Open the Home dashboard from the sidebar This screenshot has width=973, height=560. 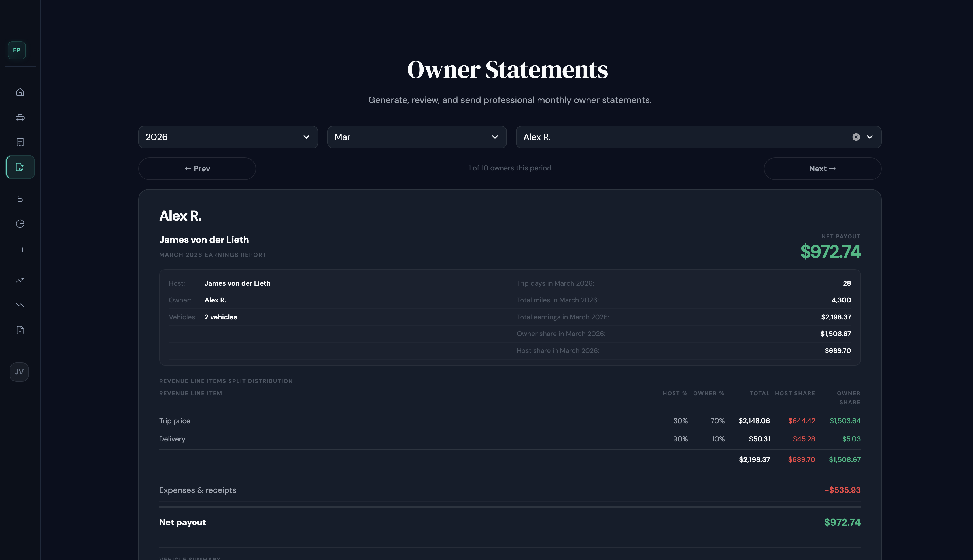(x=20, y=92)
